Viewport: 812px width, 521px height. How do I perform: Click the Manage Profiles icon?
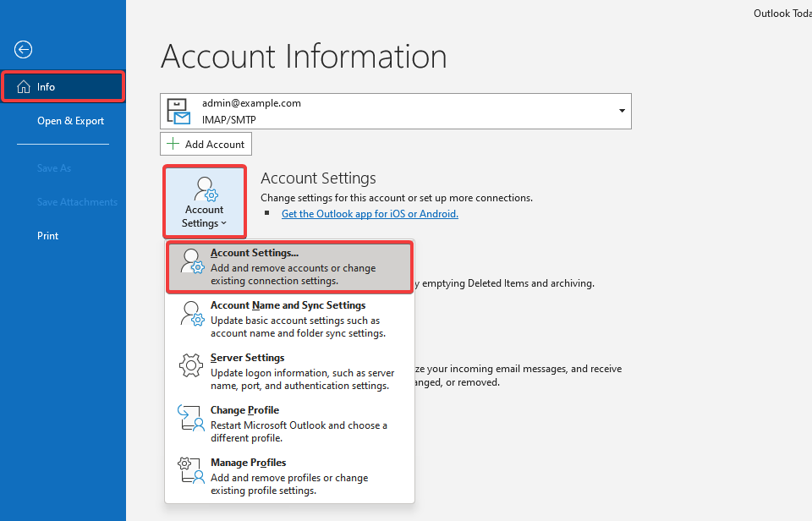tap(192, 471)
